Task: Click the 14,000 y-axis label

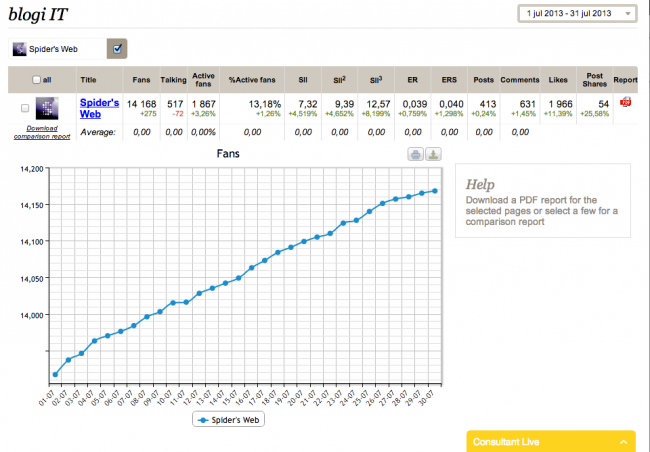Action: click(32, 315)
